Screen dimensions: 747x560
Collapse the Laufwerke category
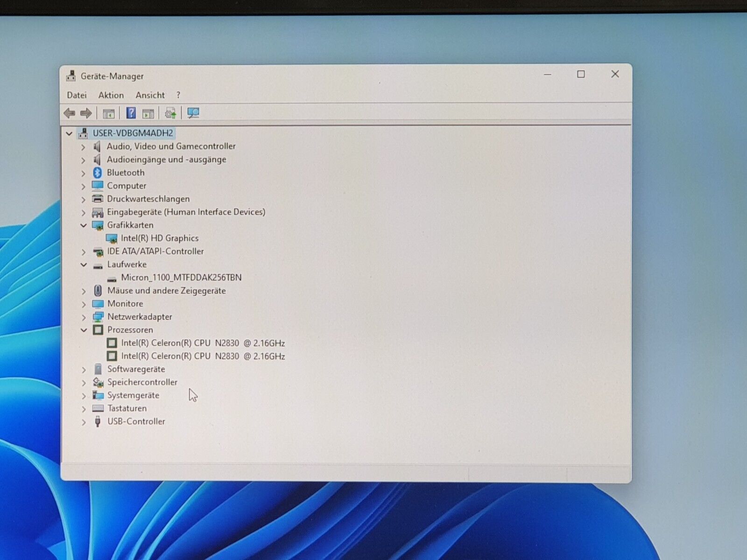click(x=84, y=265)
